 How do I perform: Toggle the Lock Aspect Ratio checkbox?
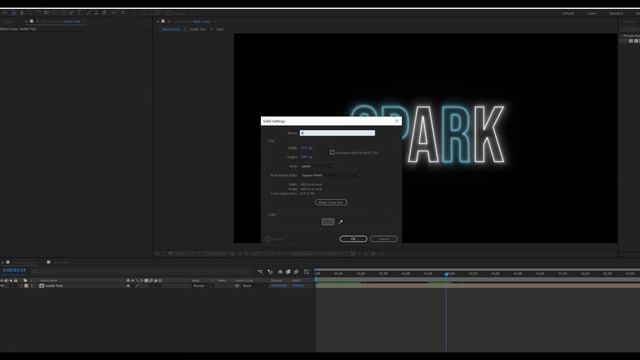click(x=332, y=152)
